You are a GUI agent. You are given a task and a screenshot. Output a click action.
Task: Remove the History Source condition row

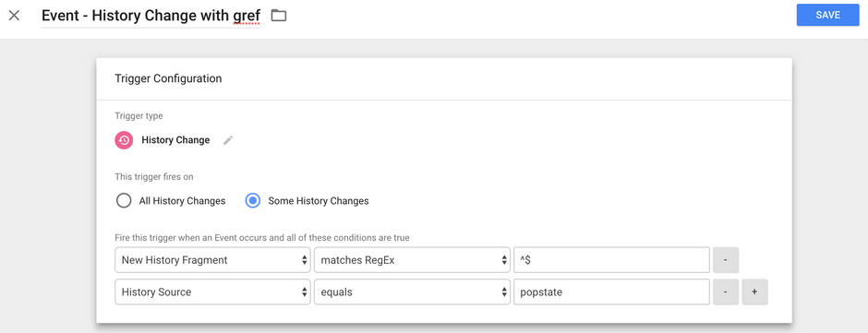(726, 292)
